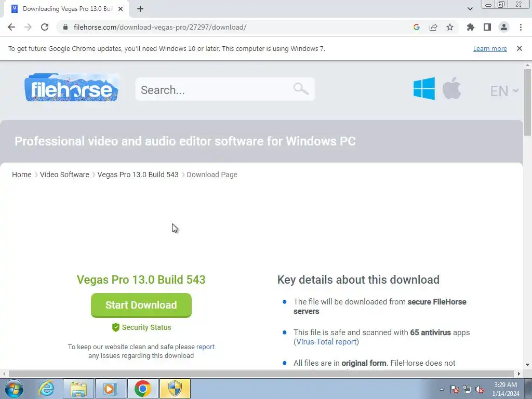Image resolution: width=532 pixels, height=399 pixels.
Task: Reload the FileHorse page
Action: tap(45, 27)
